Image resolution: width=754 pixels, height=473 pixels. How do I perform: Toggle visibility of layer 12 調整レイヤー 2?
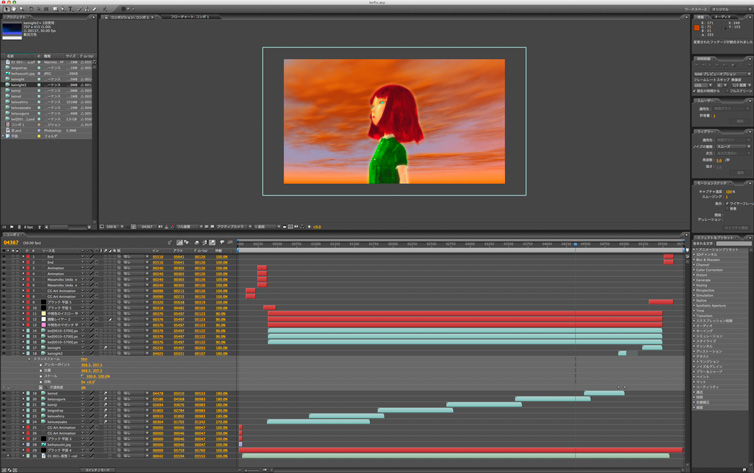pyautogui.click(x=4, y=319)
